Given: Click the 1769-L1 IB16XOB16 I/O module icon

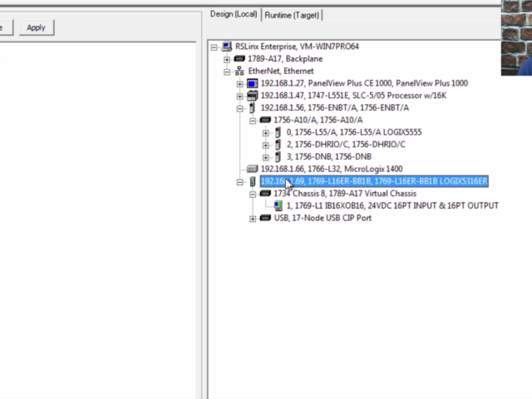Looking at the screenshot, I should pos(278,206).
